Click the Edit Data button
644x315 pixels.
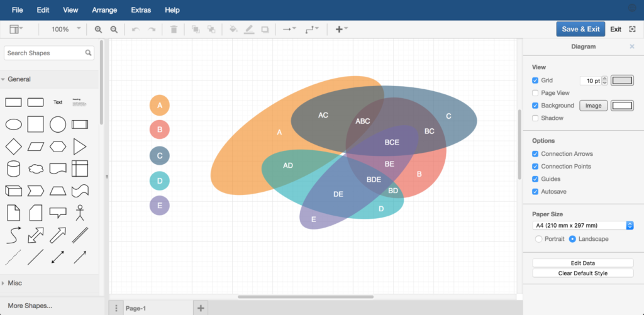tap(583, 263)
